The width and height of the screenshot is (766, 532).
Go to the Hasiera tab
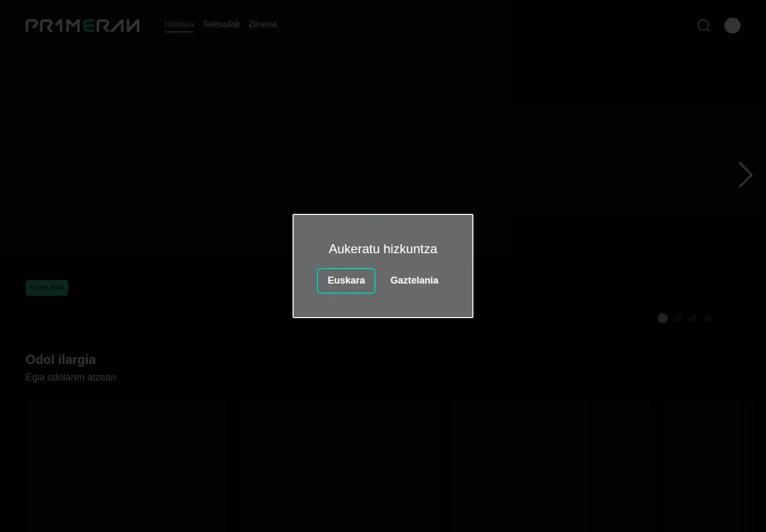(x=179, y=24)
